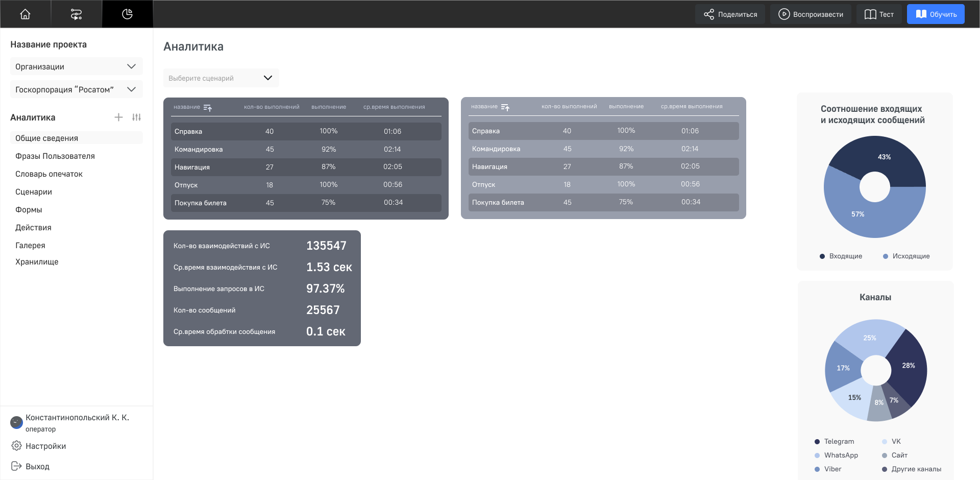Viewport: 980px width, 480px height.
Task: Click the sort icon by название column
Action: pos(208,108)
